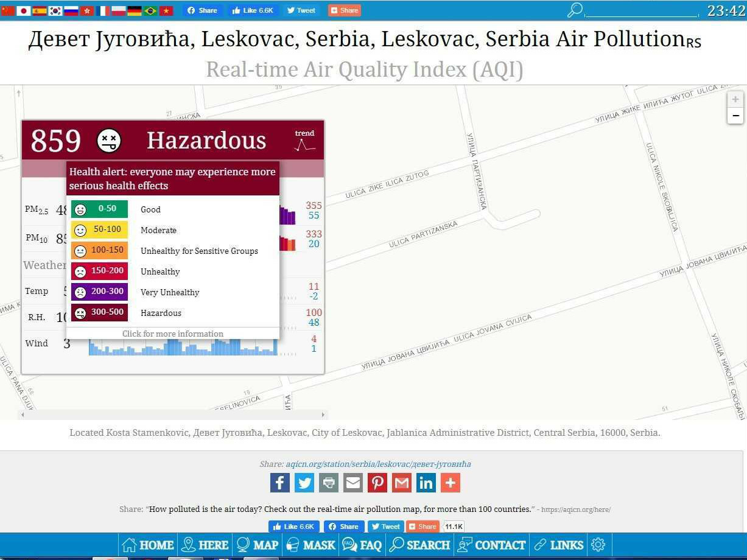Share via the email envelope icon
Image resolution: width=747 pixels, height=560 pixels.
pyautogui.click(x=353, y=483)
